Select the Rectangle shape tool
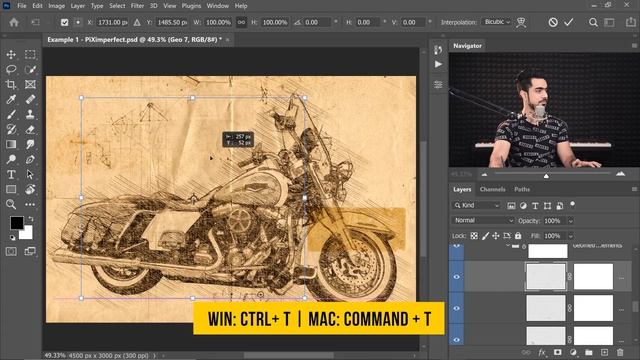The image size is (640, 360). pyautogui.click(x=11, y=189)
